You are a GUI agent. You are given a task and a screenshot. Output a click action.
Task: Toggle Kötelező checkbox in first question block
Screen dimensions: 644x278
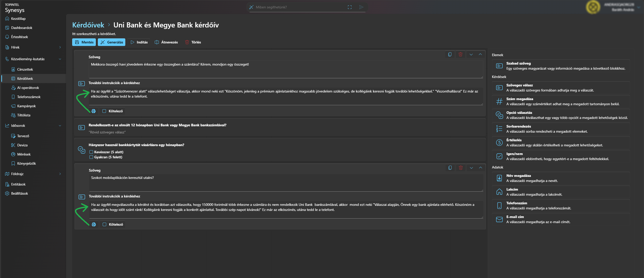pyautogui.click(x=104, y=111)
